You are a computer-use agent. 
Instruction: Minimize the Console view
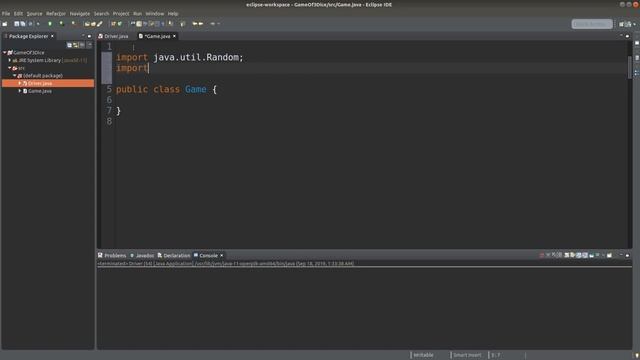pyautogui.click(x=621, y=255)
